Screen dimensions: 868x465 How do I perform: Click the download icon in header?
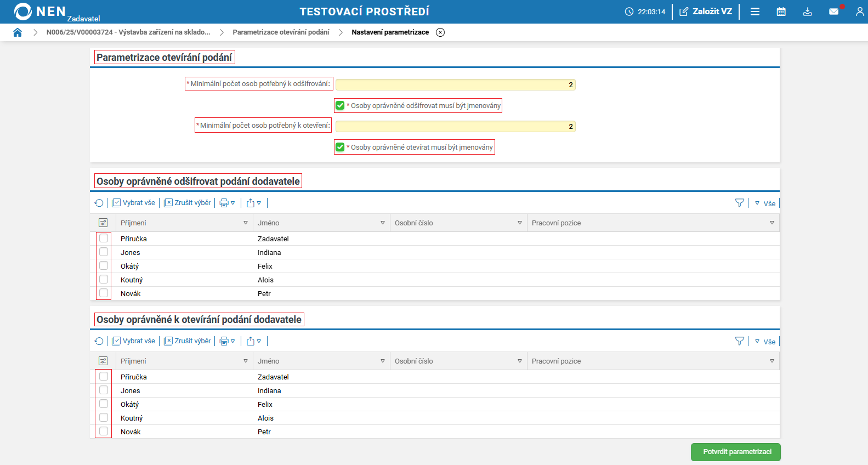807,12
